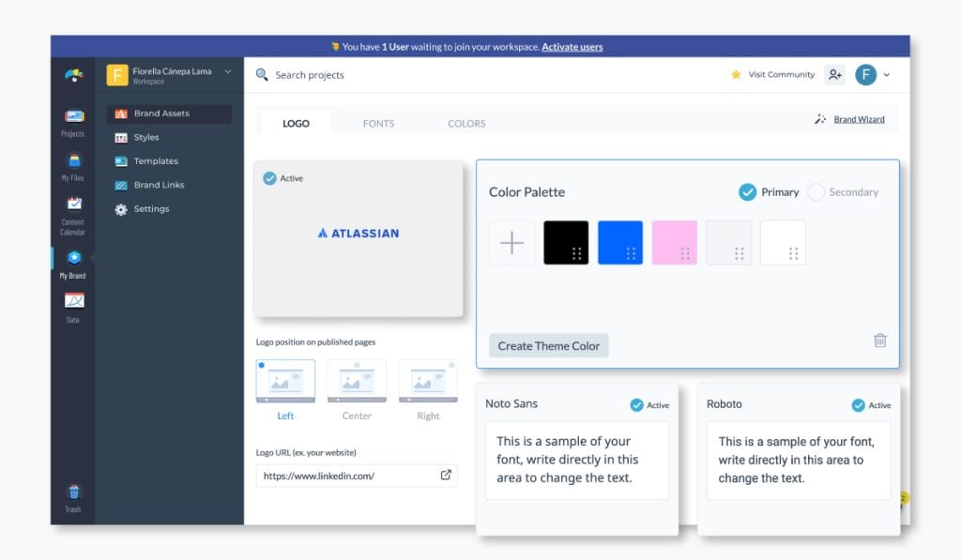Click the Activate users link
The width and height of the screenshot is (961, 560).
(x=572, y=47)
